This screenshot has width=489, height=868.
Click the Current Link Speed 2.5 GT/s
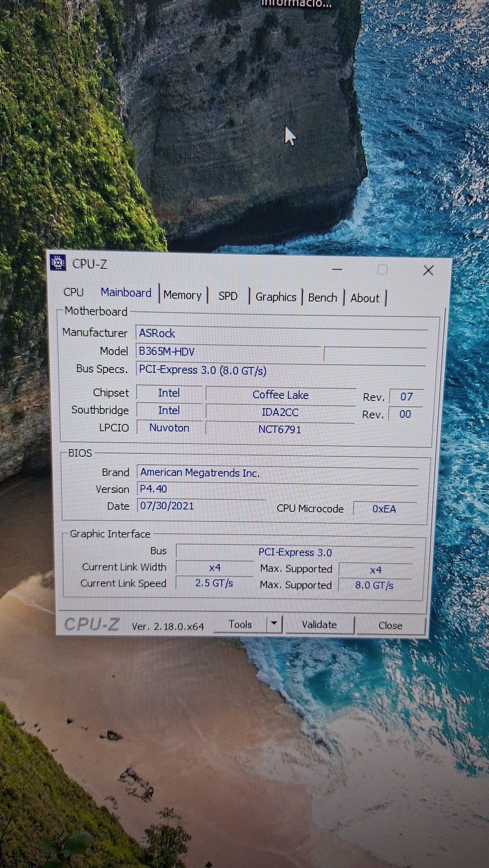[x=214, y=583]
